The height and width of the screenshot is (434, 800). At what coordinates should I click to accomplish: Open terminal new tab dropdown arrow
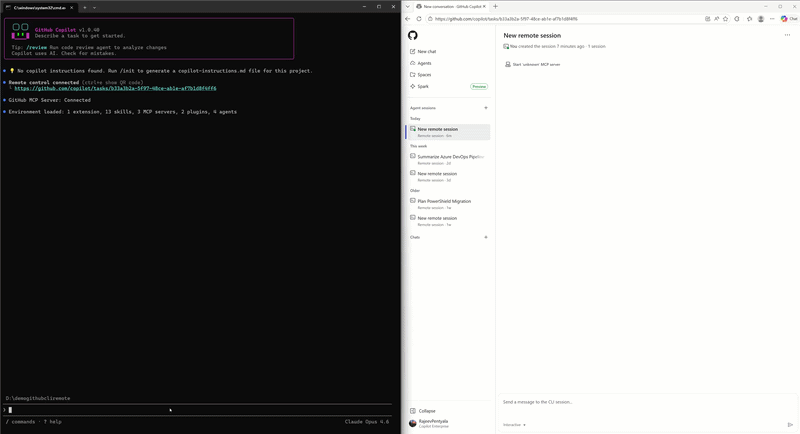coord(94,7)
